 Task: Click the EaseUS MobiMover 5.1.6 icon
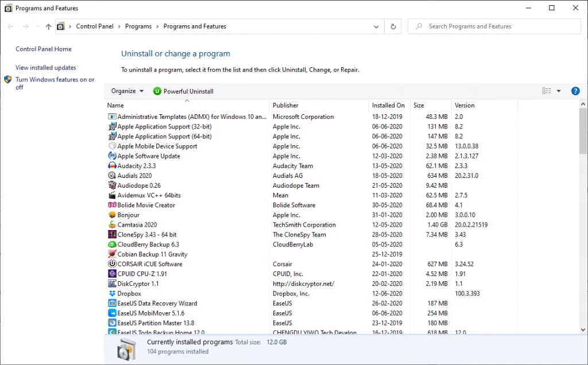click(112, 313)
